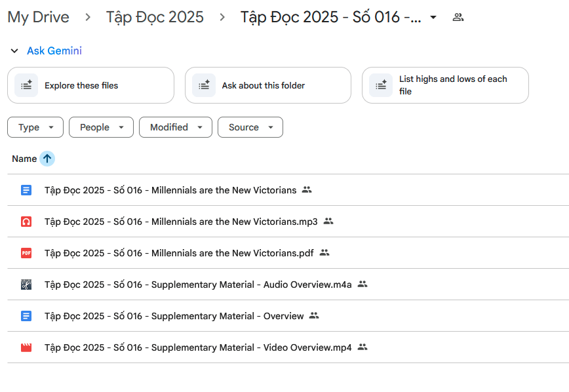Click the shared people icon in breadcrumb
Screen dimensions: 569x392
tap(458, 17)
